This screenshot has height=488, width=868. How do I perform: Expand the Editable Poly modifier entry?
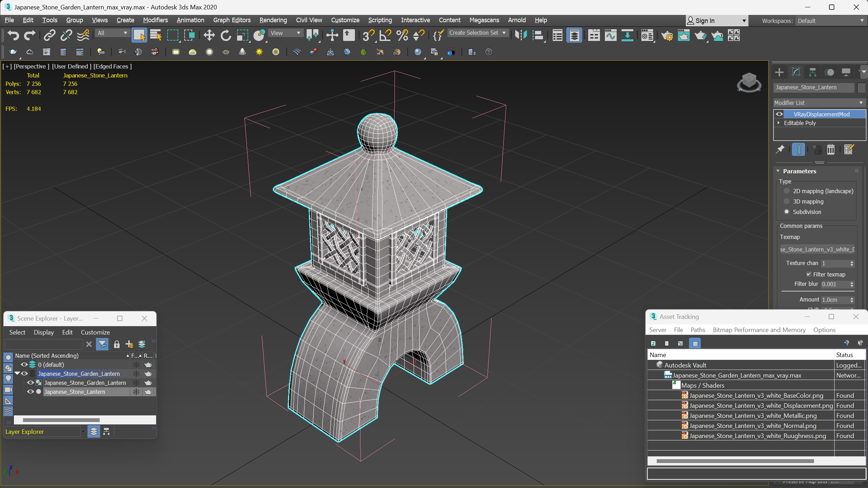(x=779, y=123)
